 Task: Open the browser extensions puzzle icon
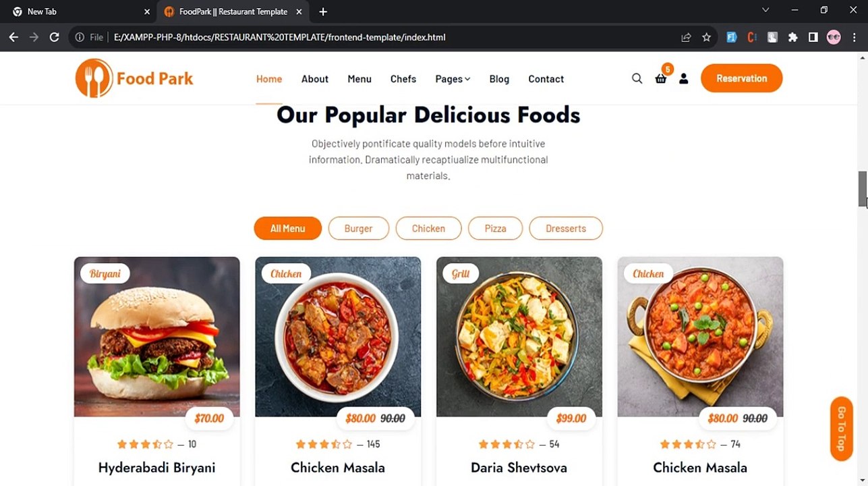pos(793,37)
